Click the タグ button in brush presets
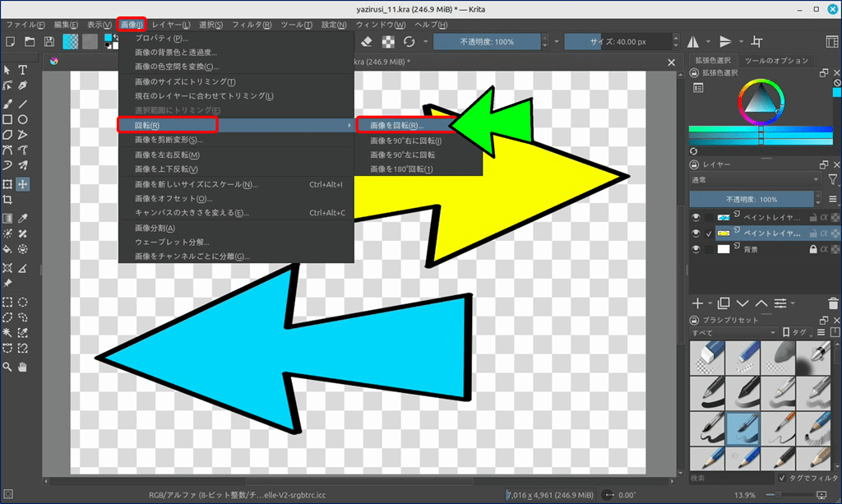 (x=796, y=332)
